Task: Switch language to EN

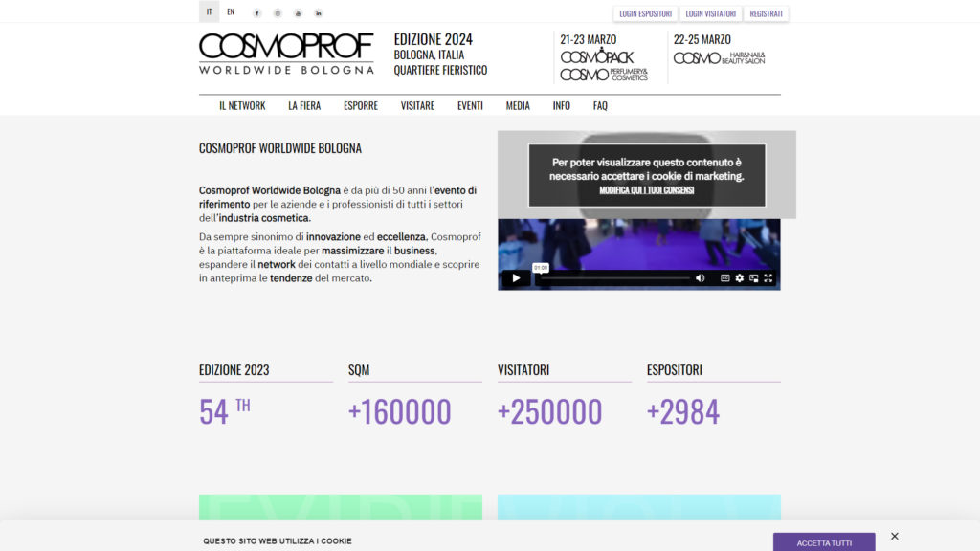Action: (x=231, y=11)
